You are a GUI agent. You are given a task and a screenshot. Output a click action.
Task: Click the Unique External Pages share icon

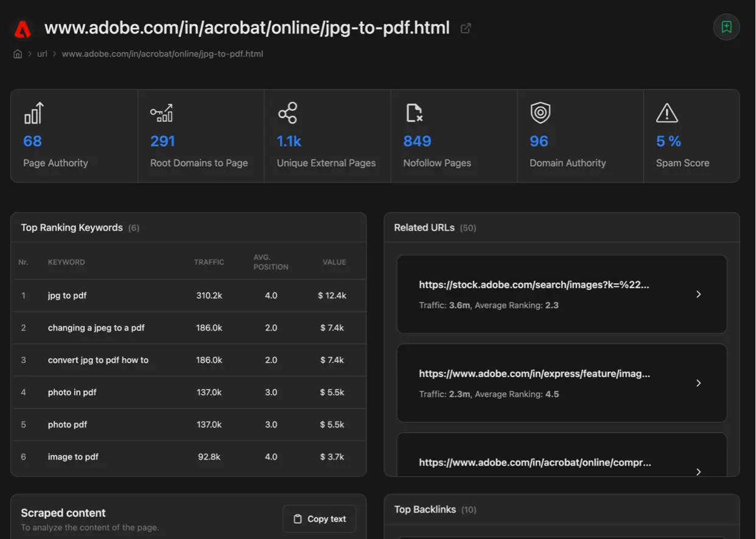click(x=287, y=113)
